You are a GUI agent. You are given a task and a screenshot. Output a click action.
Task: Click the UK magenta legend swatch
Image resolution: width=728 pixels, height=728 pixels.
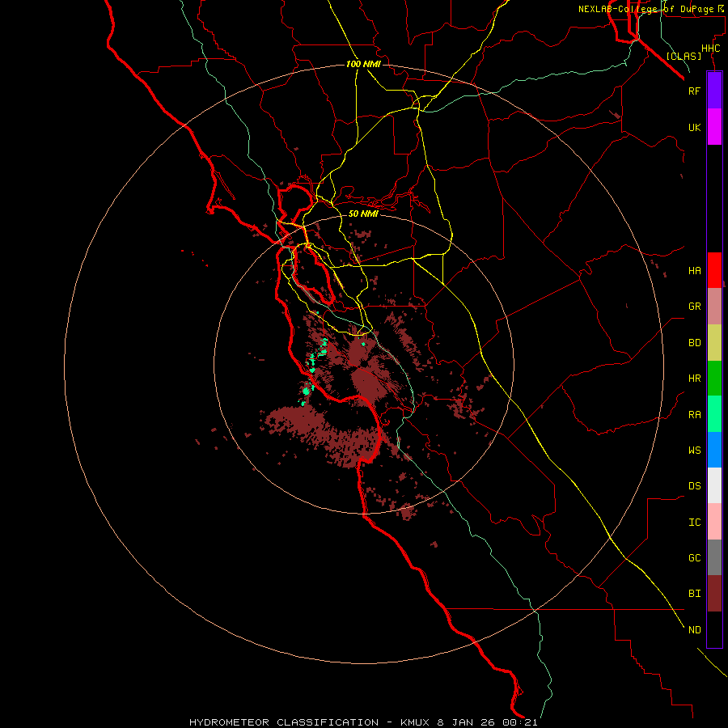pyautogui.click(x=714, y=127)
